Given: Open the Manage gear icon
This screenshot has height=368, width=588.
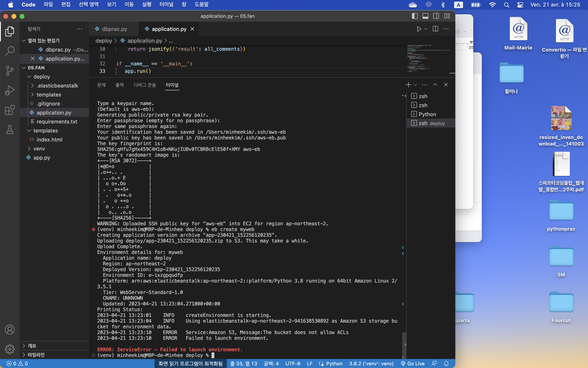Looking at the screenshot, I should coord(10,349).
